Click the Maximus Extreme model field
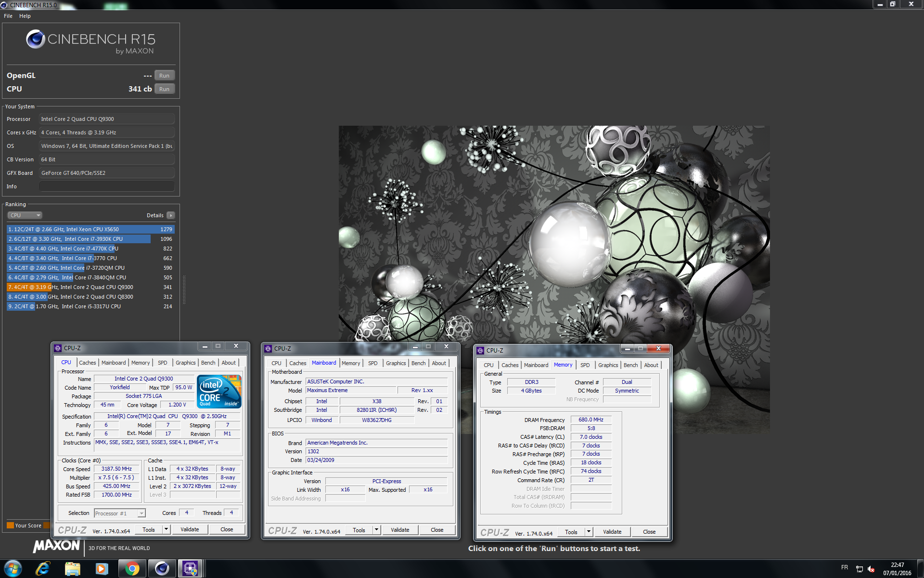This screenshot has width=924, height=578. (351, 390)
